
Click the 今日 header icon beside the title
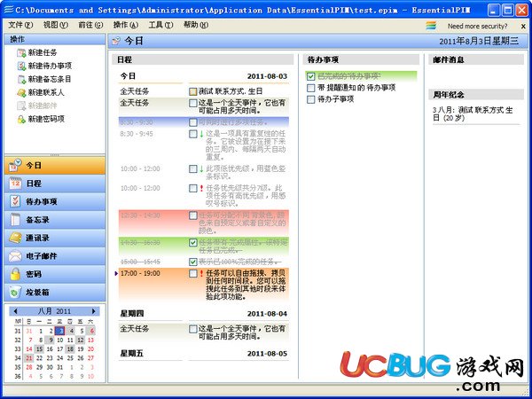tap(116, 41)
